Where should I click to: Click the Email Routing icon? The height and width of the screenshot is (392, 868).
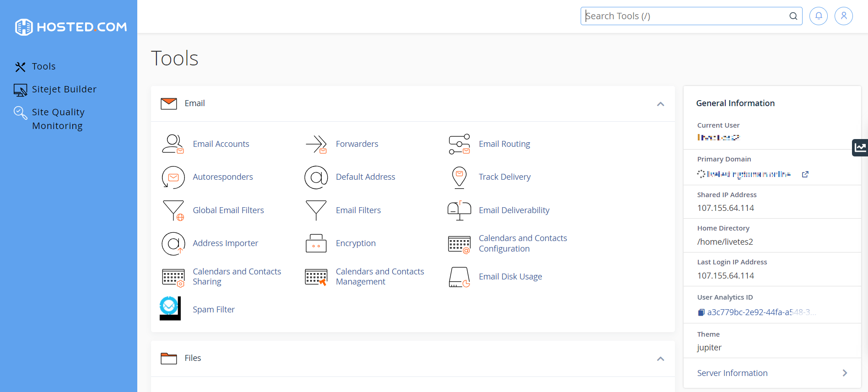coord(459,144)
